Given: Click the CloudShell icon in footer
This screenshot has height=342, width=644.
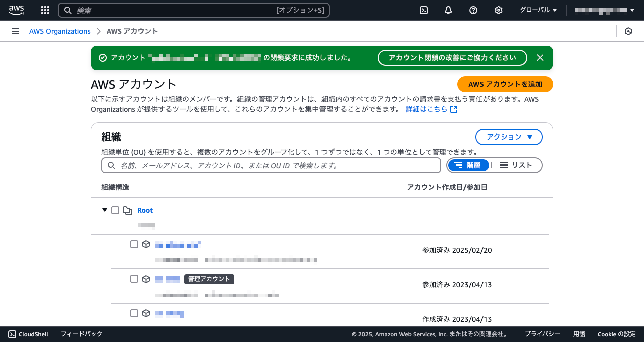Looking at the screenshot, I should coord(12,334).
